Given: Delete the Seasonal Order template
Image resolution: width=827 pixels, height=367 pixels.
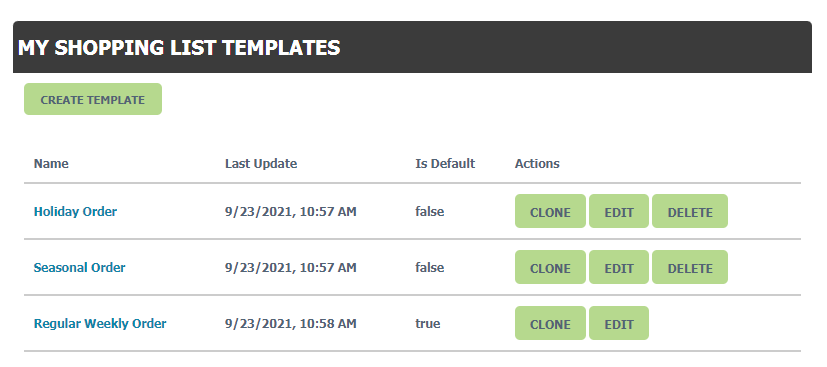Looking at the screenshot, I should 690,267.
